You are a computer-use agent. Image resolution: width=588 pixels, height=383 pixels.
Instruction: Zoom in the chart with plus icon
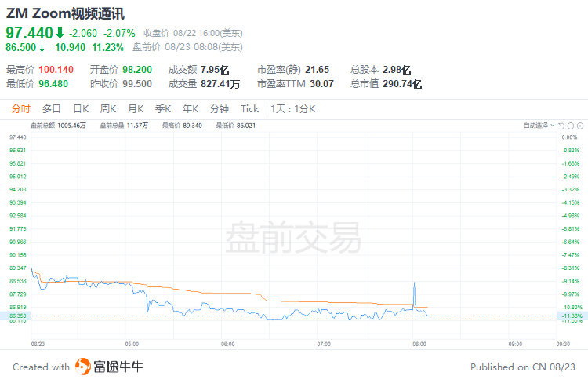[580, 126]
